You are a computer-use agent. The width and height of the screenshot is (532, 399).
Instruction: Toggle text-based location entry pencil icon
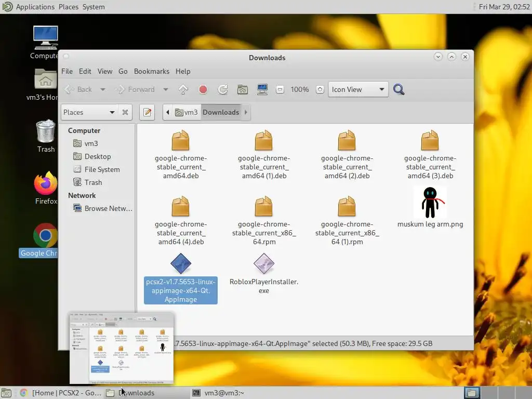147,112
